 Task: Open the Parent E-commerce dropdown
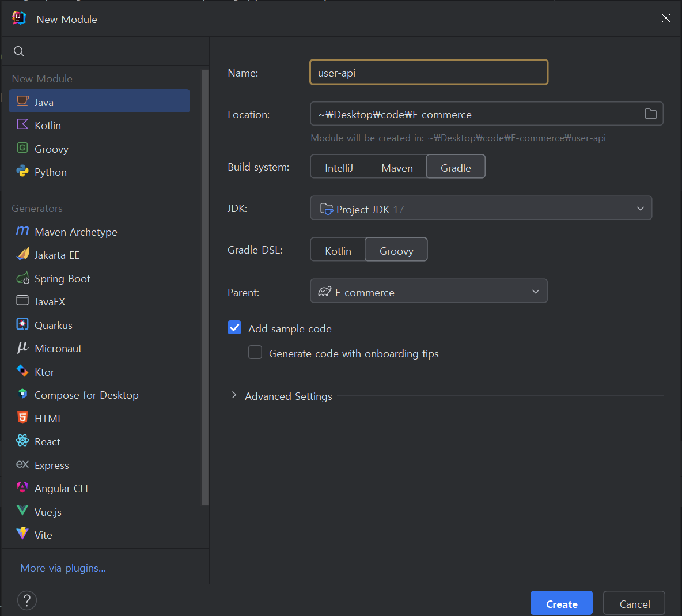(x=429, y=292)
